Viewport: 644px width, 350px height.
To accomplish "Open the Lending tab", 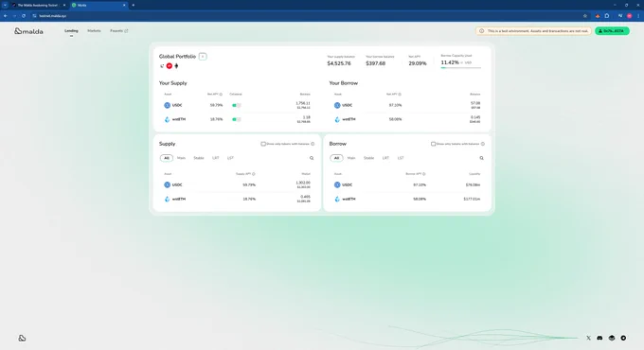I will click(71, 31).
